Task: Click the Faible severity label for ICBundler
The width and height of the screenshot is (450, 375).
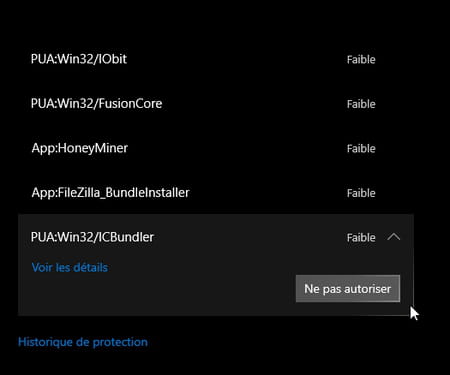Action: pos(361,238)
